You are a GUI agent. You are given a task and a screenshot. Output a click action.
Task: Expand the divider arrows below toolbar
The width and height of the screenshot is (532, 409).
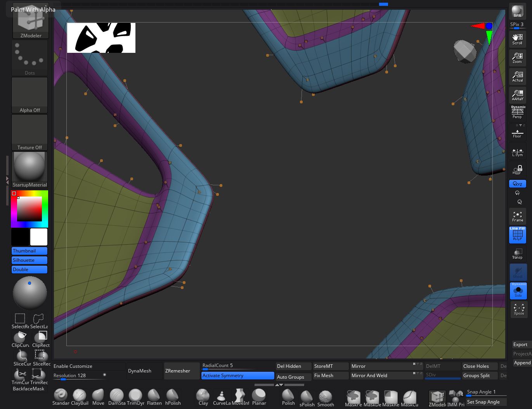click(x=279, y=385)
